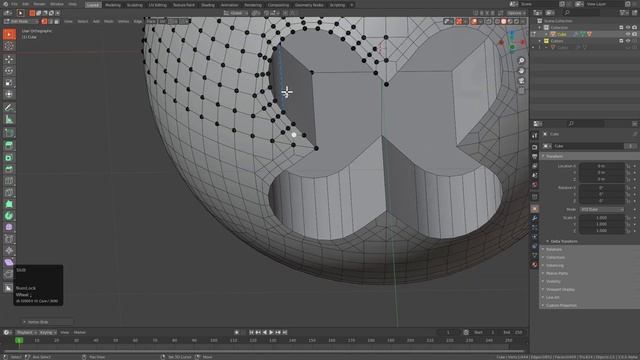Click the Keying button in timeline
This screenshot has height=360, width=640.
[48, 332]
